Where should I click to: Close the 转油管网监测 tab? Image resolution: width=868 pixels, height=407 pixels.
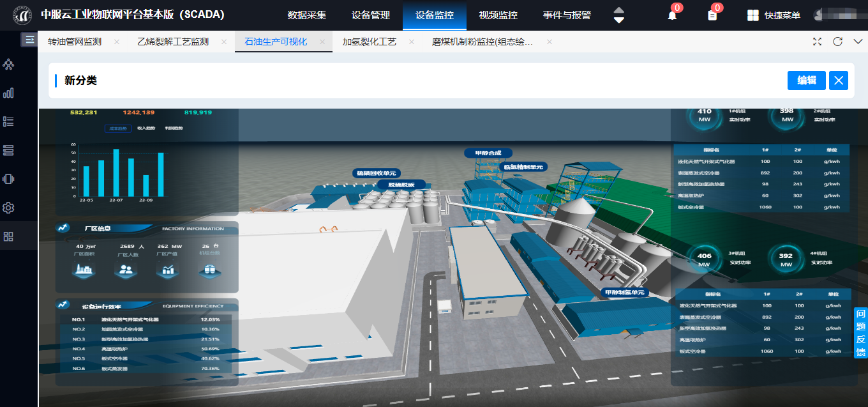click(x=117, y=42)
